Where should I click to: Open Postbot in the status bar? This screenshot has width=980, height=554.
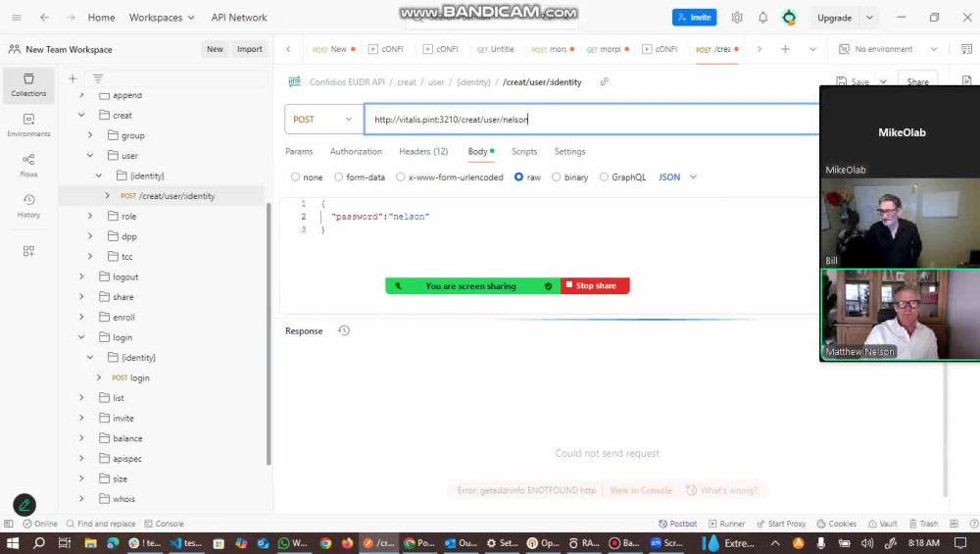[x=677, y=524]
